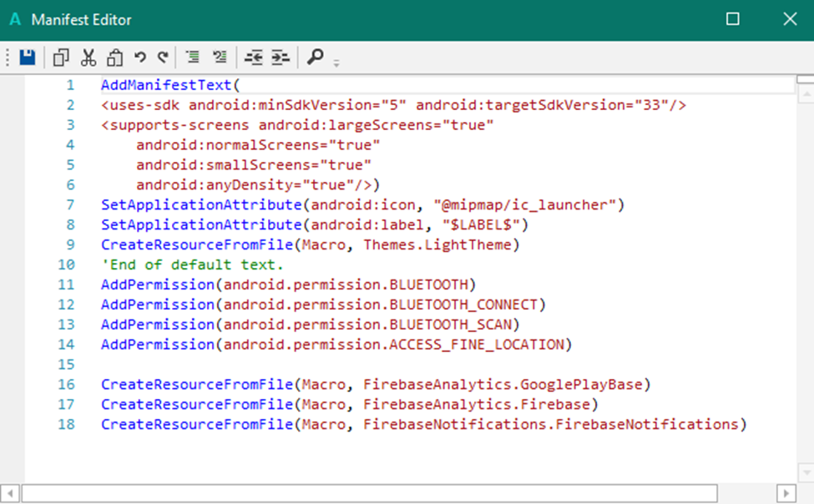This screenshot has width=814, height=504.
Task: Click the FirebaseAnalytics.GooglePlayBase line
Action: [x=376, y=385]
